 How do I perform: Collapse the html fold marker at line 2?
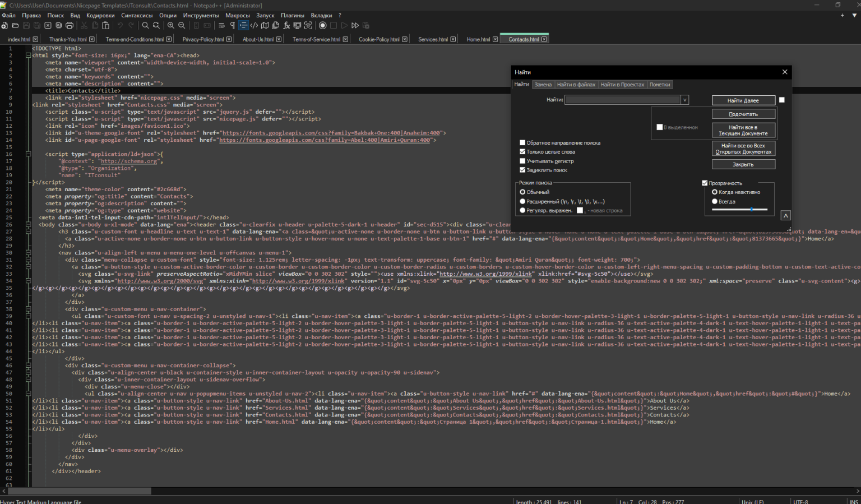click(x=28, y=56)
